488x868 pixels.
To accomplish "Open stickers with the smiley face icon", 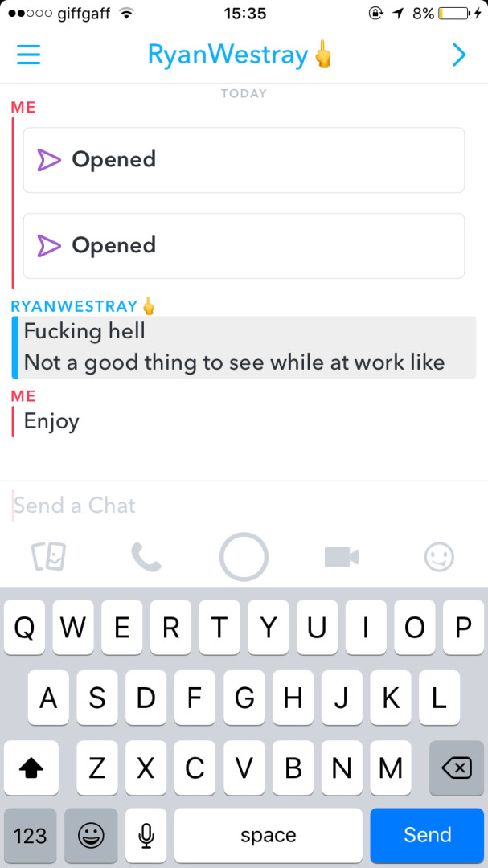I will coord(439,557).
